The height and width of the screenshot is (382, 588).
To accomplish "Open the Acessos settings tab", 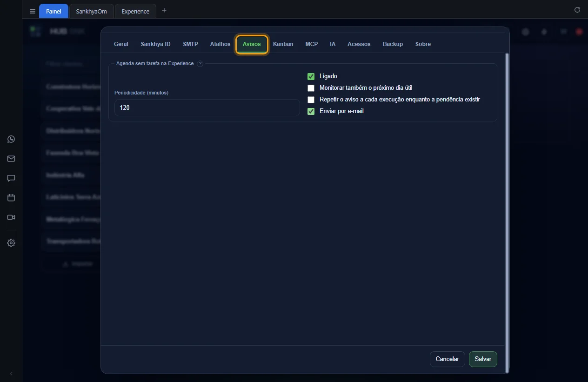I will click(x=359, y=44).
